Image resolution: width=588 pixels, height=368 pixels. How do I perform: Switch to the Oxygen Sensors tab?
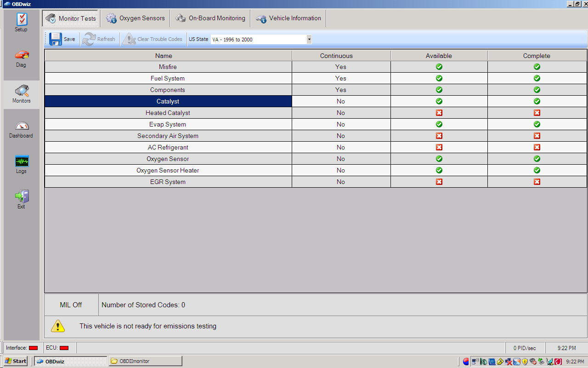click(136, 18)
